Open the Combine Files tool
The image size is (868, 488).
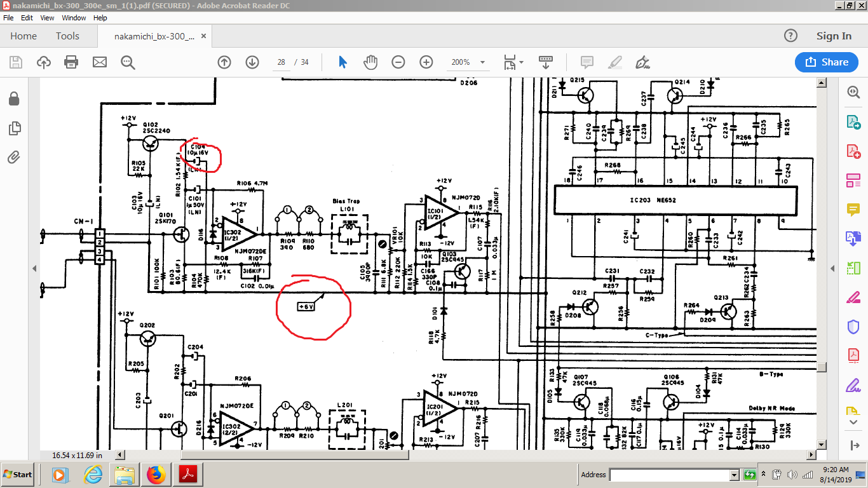853,239
